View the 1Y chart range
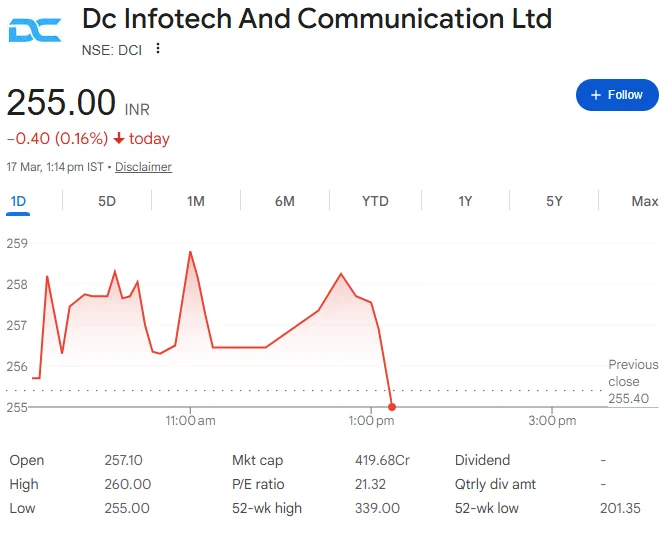Viewport: 671px width, 555px height. (465, 201)
